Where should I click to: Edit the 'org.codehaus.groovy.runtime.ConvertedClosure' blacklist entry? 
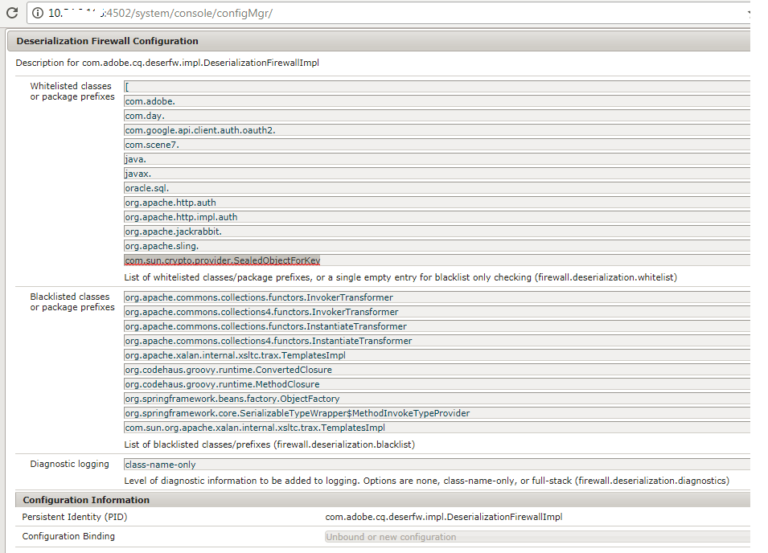[437, 370]
